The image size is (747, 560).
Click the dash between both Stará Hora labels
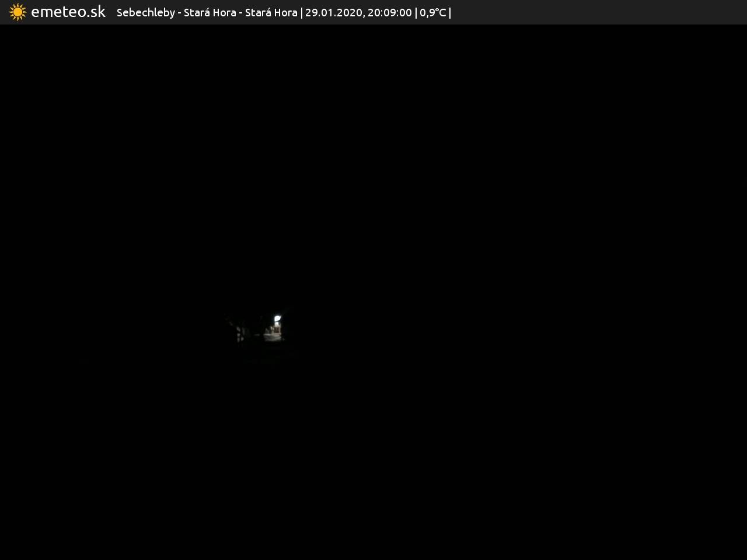click(x=240, y=13)
